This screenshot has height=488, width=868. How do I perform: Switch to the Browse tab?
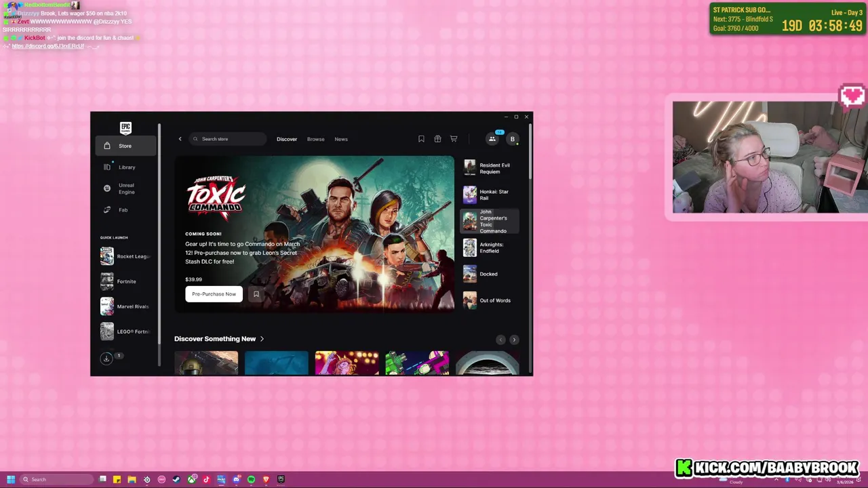coord(315,139)
